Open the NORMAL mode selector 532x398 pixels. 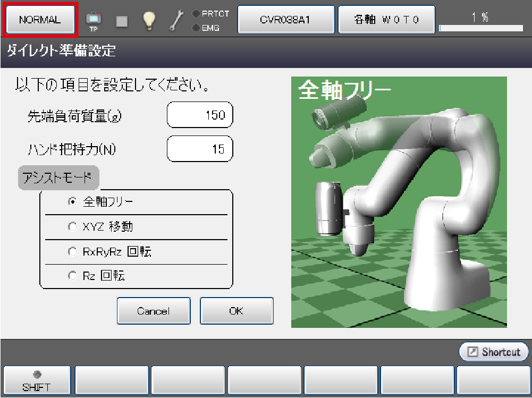tap(40, 20)
